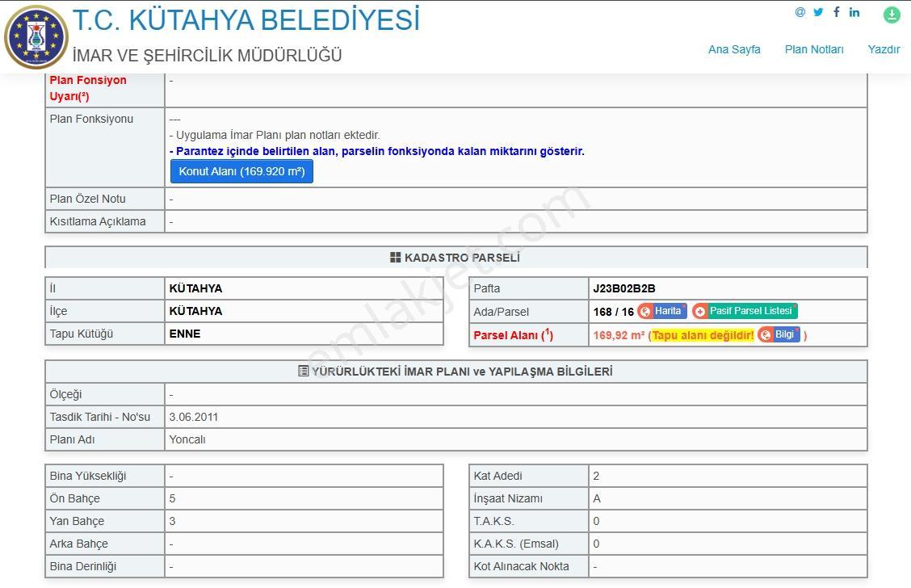
Task: Select the K.A.K.S. (Emsal) value 0
Action: [x=596, y=544]
